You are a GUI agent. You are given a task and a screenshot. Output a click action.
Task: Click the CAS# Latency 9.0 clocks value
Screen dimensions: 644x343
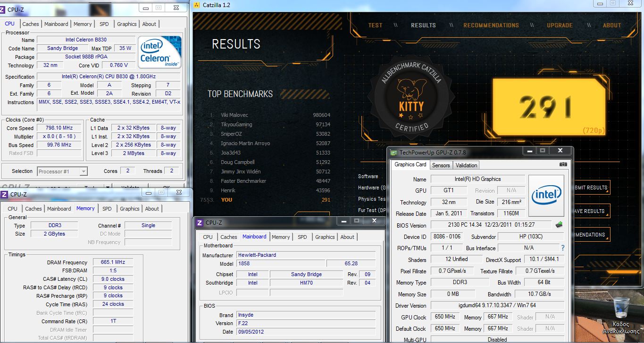(x=112, y=279)
